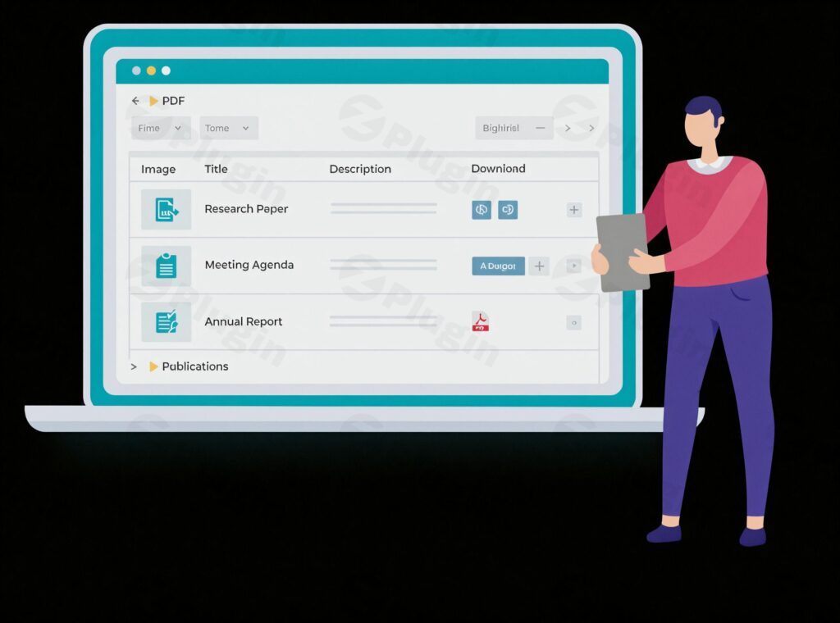Click first blue download icon for Research Peper

(482, 210)
